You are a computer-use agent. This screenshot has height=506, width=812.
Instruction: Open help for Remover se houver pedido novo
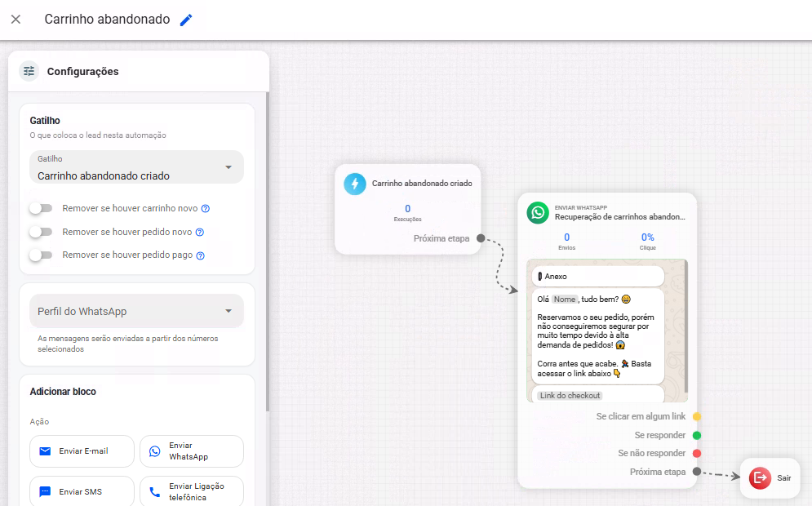click(200, 232)
